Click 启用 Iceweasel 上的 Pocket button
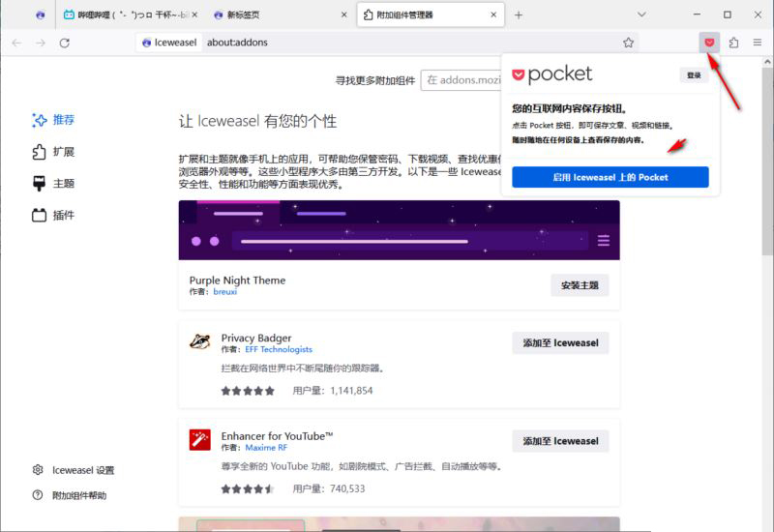 (610, 177)
